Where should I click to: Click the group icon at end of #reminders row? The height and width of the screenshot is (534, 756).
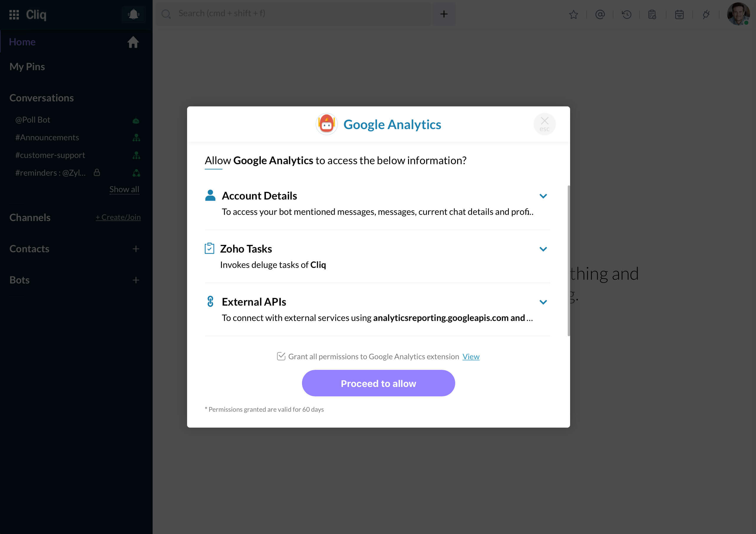(x=136, y=173)
